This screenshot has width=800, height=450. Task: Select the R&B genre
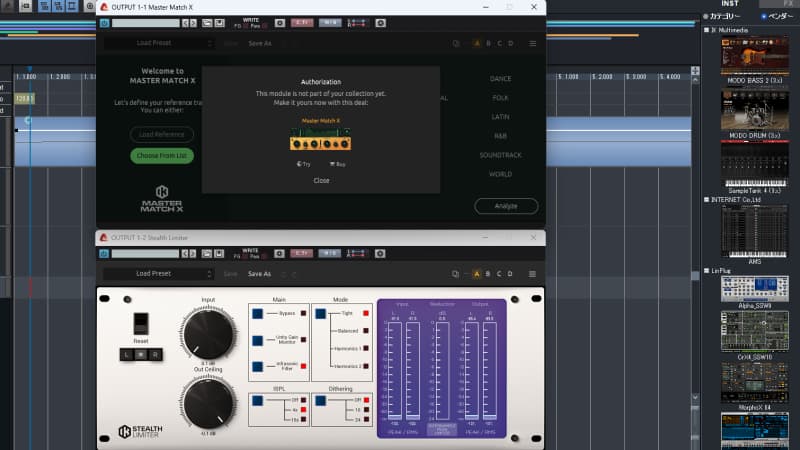(x=501, y=136)
